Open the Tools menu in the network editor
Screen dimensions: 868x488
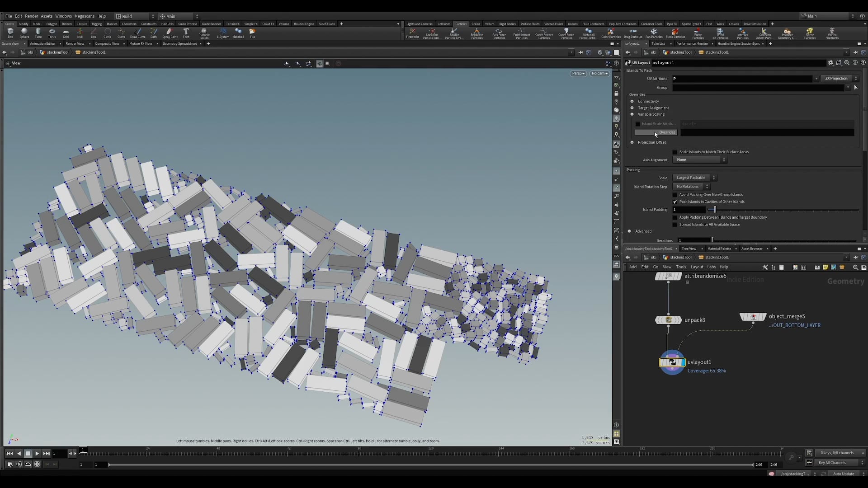[x=682, y=267]
